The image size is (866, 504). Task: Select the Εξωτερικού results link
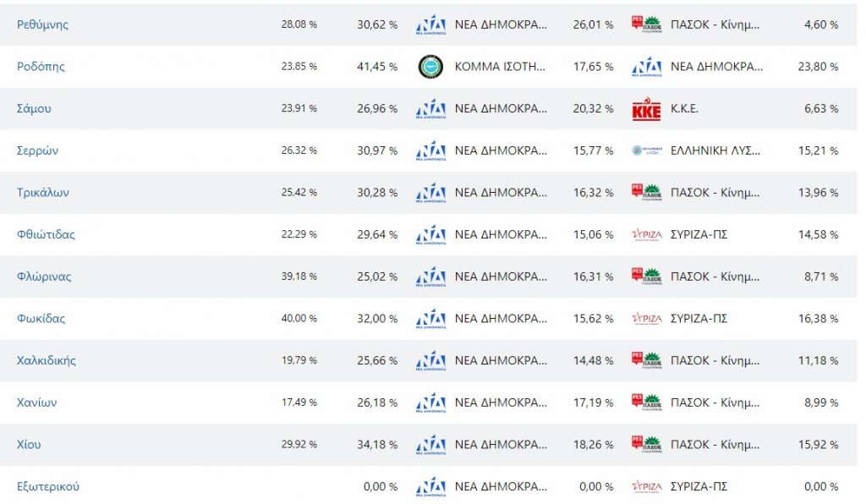(49, 486)
